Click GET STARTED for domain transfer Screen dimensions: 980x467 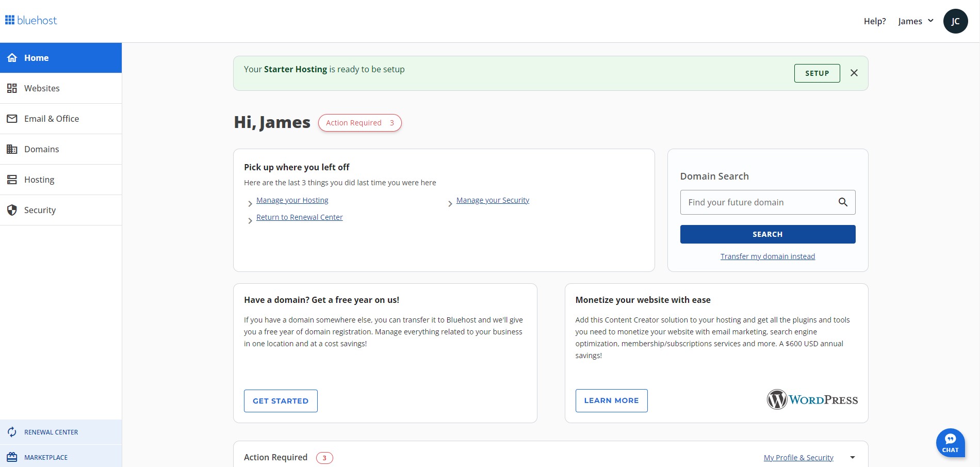click(281, 401)
